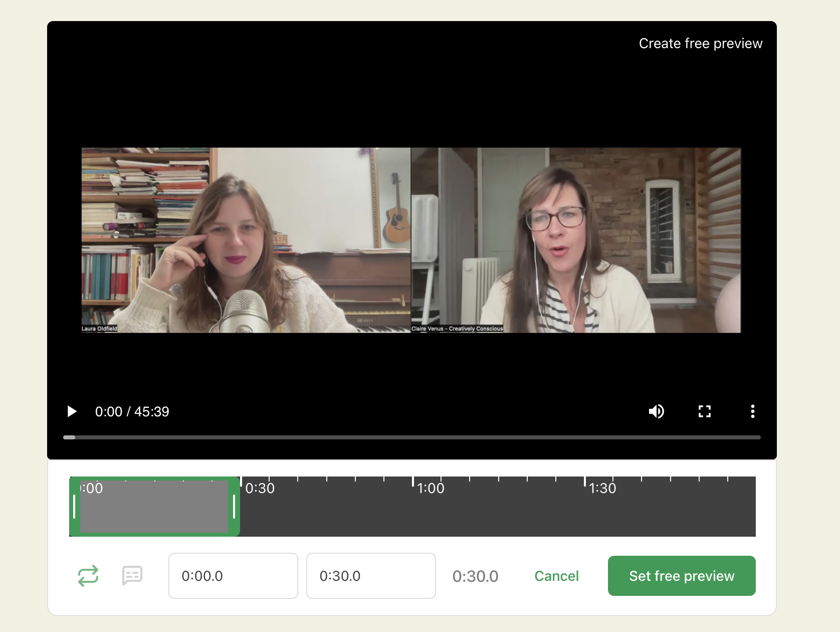Click the 0:30.0 clip duration label

coord(475,576)
